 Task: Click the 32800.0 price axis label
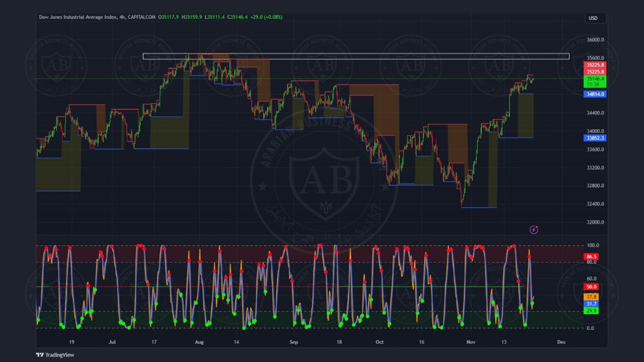point(595,186)
